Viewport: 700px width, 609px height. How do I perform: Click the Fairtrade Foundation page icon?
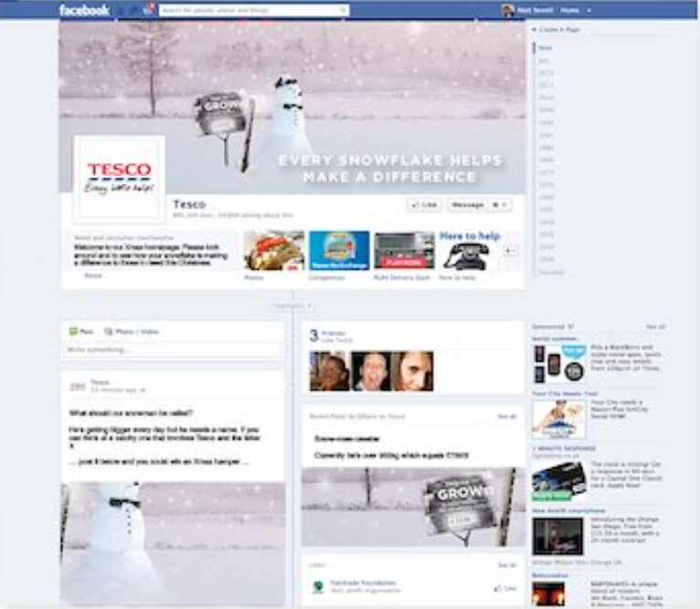pos(318,586)
